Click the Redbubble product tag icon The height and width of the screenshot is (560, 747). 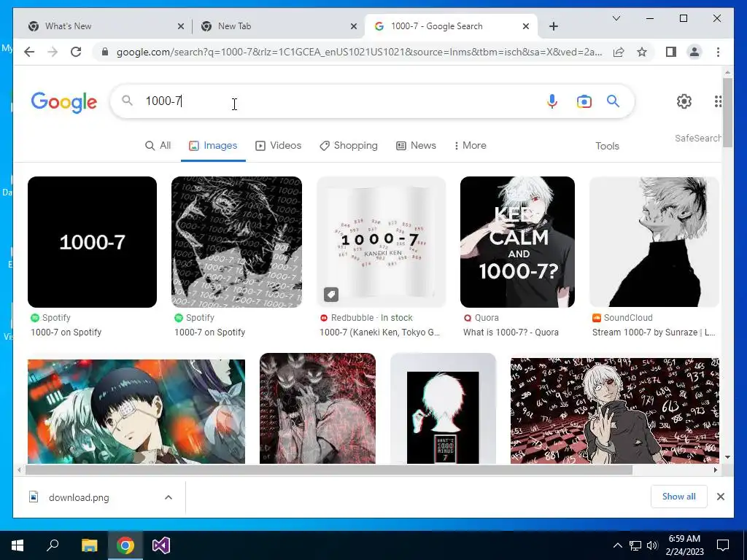(331, 295)
